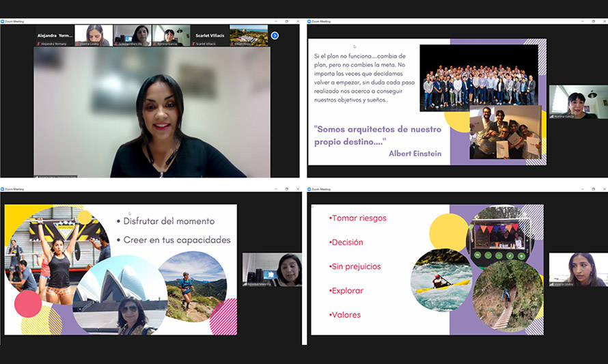Viewport: 608px width, 364px height.
Task: Minimize the top-left Zoom Meeting window
Action: point(276,21)
